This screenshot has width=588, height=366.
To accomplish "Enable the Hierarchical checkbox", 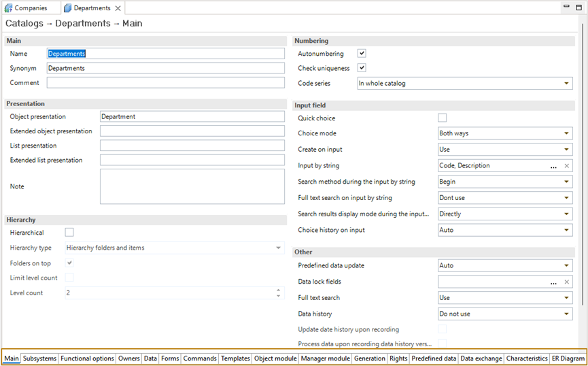I will (69, 233).
